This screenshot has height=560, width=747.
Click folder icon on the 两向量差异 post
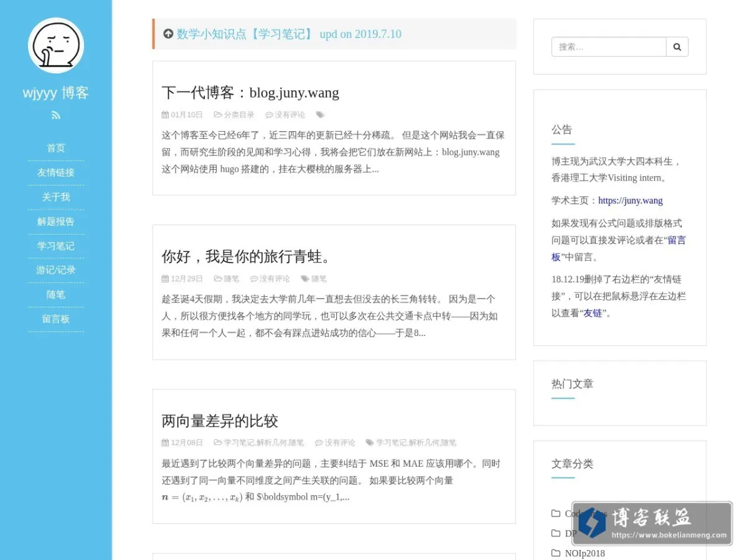coord(218,443)
